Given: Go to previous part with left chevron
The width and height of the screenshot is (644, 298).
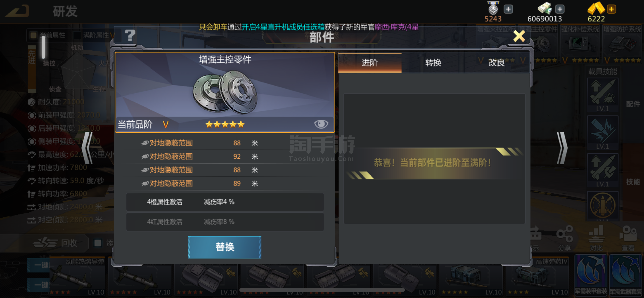Looking at the screenshot, I should point(87,148).
